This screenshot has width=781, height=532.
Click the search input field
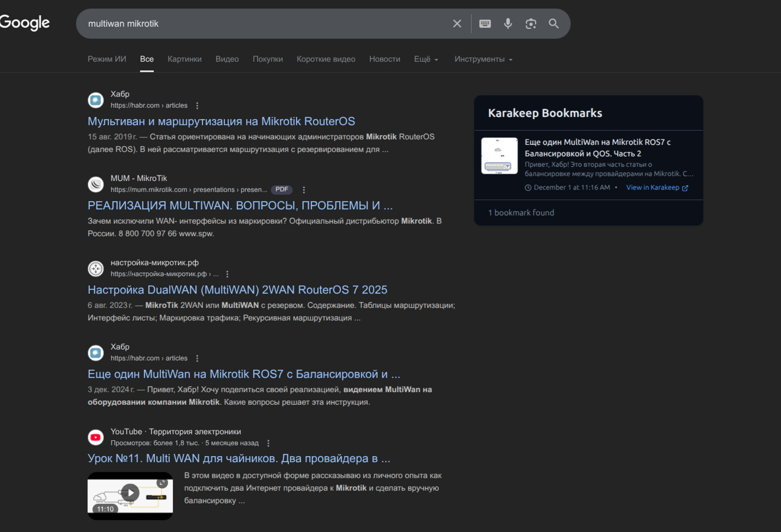[263, 24]
